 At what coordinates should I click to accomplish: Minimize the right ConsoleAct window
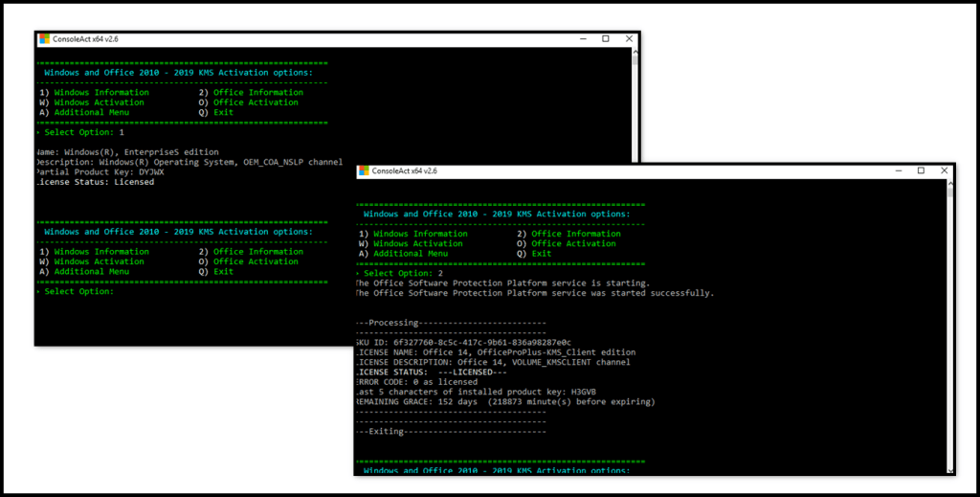point(899,170)
